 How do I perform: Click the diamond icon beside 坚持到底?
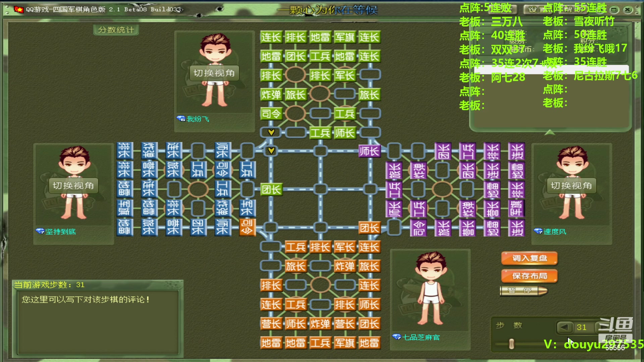pos(40,231)
